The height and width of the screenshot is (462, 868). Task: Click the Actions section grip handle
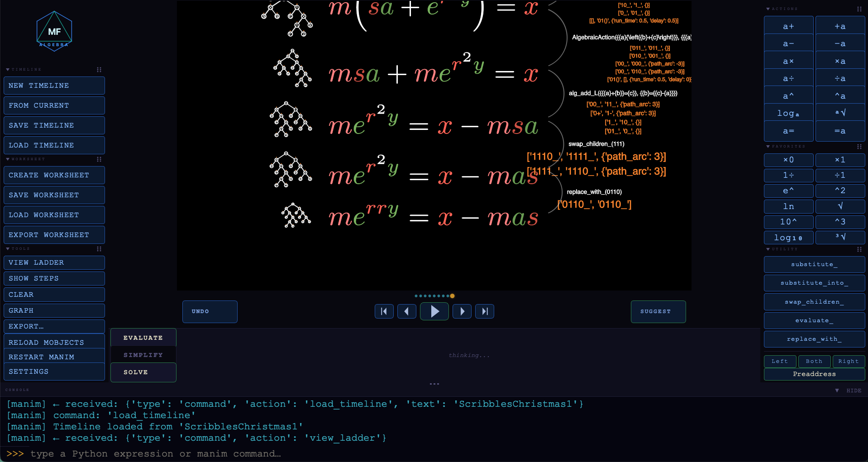point(859,9)
